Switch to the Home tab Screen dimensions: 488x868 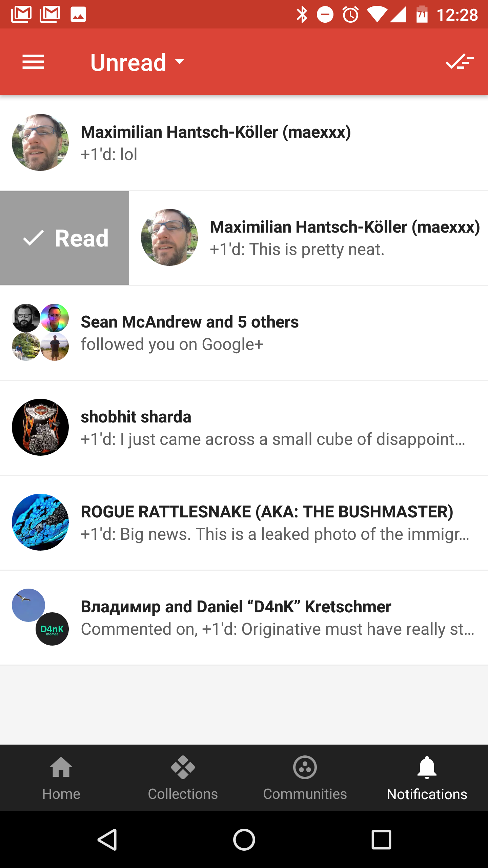[x=61, y=780]
